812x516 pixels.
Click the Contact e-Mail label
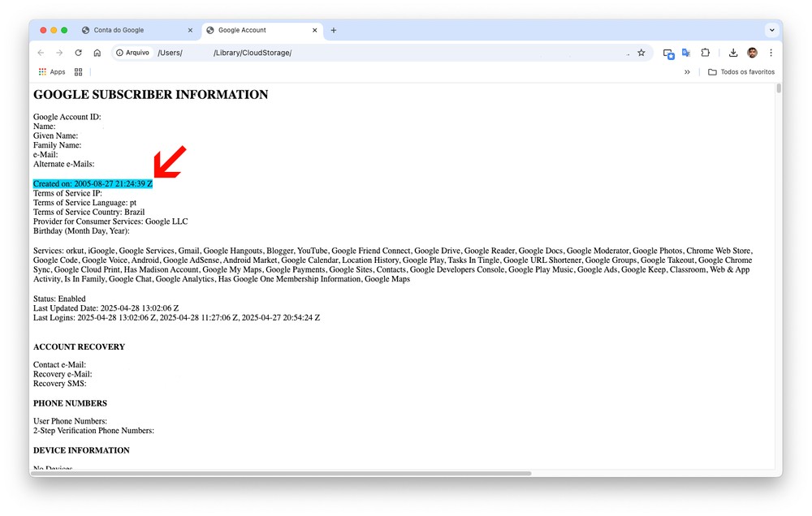click(59, 365)
